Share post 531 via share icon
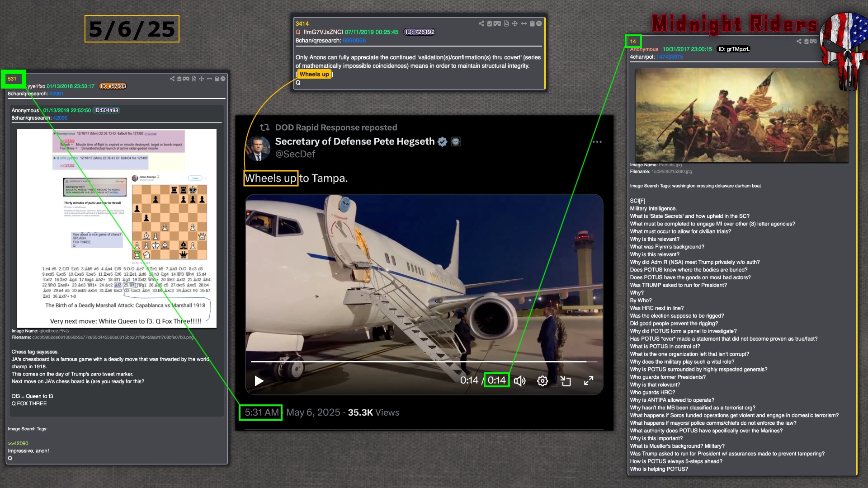Viewport: 868px width, 488px height. [172, 79]
